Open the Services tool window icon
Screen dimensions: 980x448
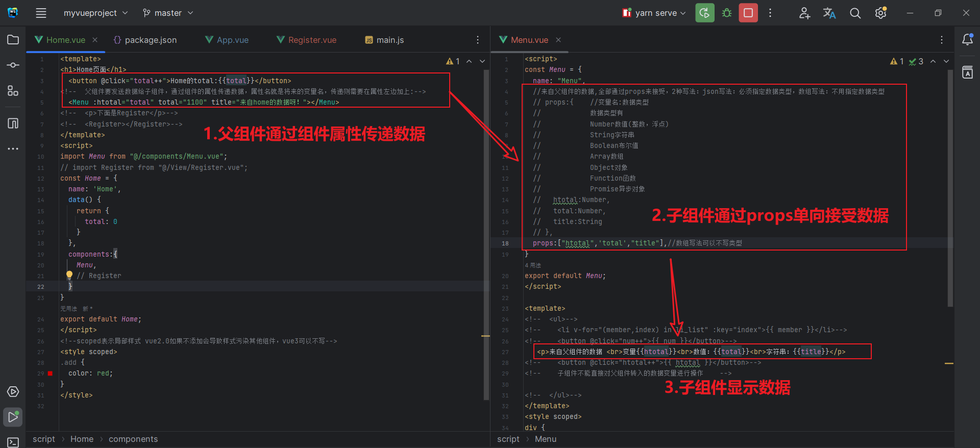tap(13, 392)
